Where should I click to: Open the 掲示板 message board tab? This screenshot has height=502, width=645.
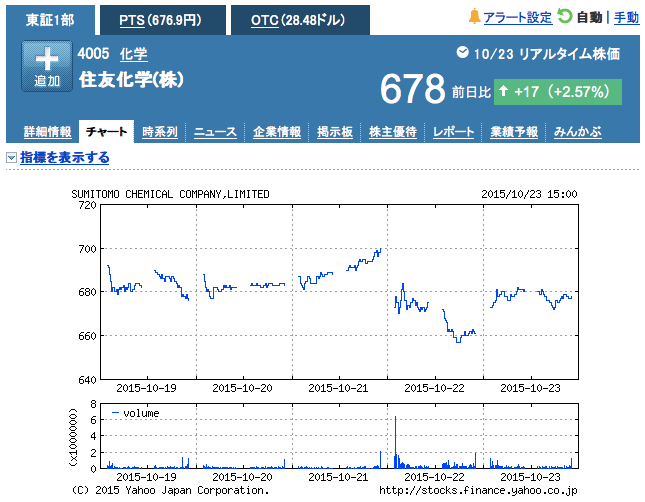335,132
